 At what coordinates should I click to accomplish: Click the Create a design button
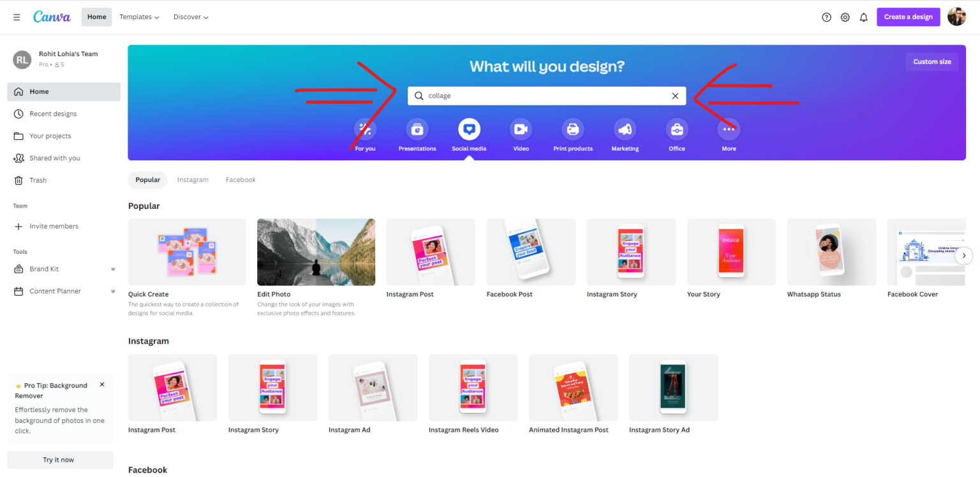pyautogui.click(x=908, y=17)
